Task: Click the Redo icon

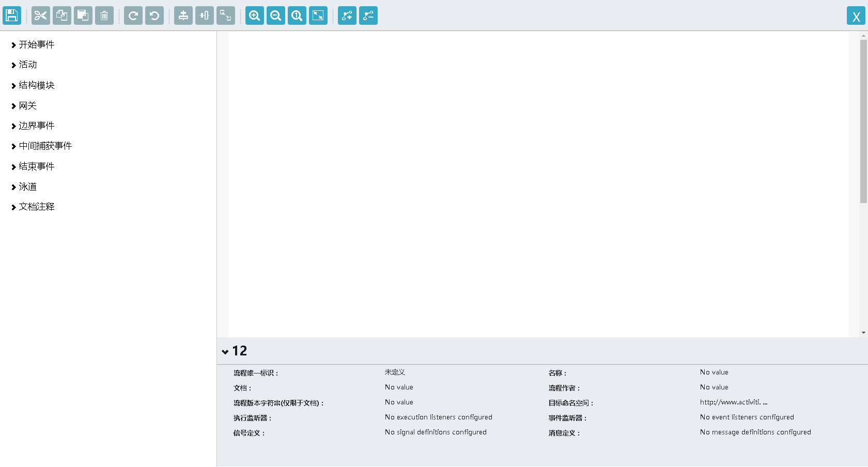Action: tap(133, 15)
